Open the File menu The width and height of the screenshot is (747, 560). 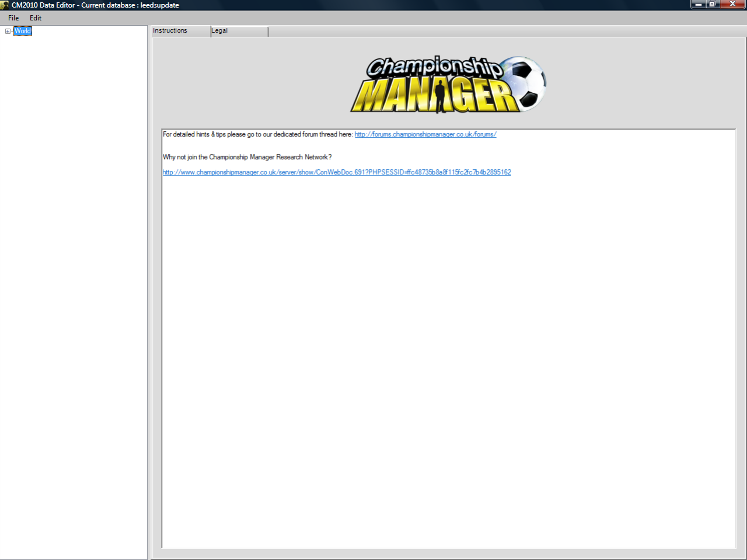[13, 18]
